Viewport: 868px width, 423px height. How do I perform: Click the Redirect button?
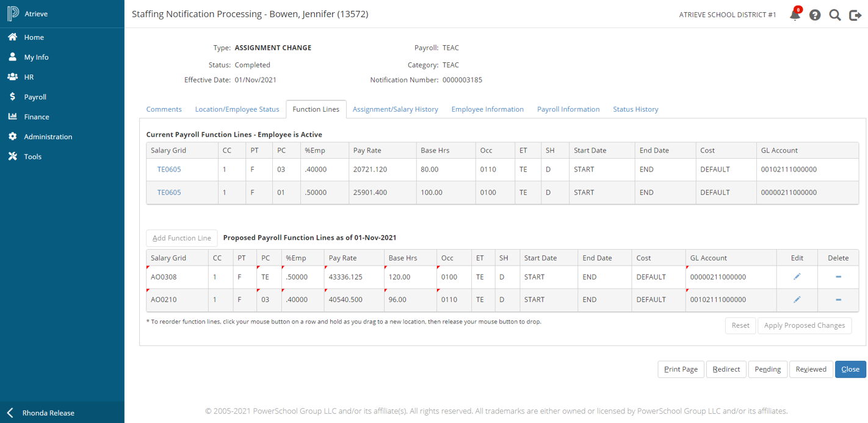726,369
